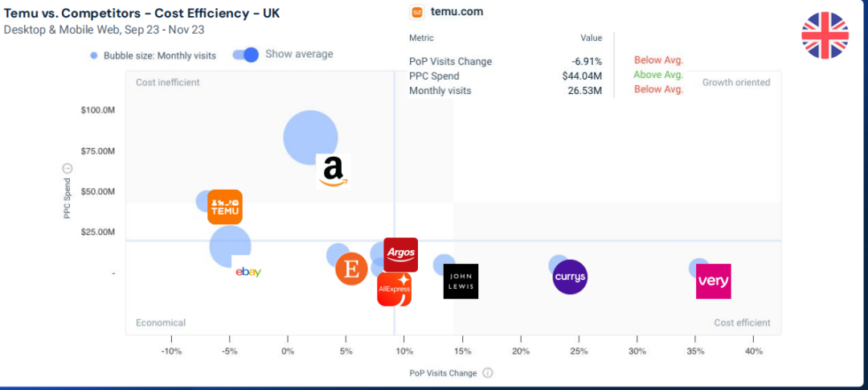Click the Argos logo marker
Viewport: 868px width, 390px height.
point(400,254)
